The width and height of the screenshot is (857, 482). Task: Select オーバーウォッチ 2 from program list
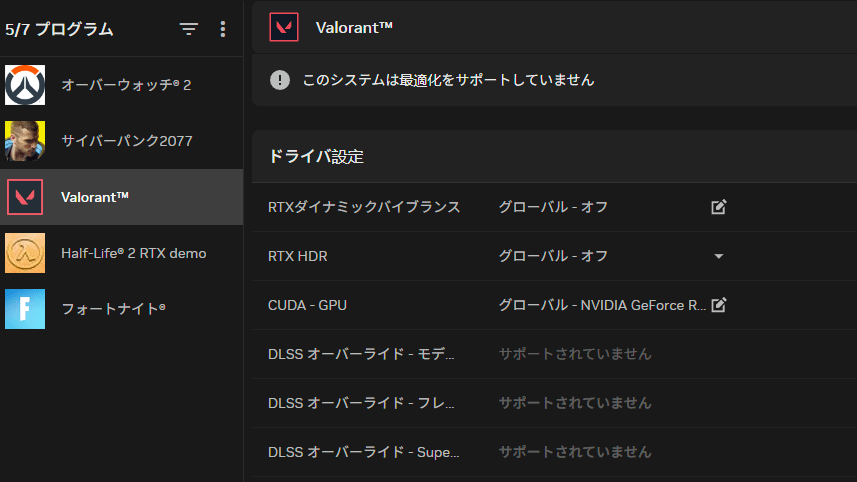[x=126, y=85]
